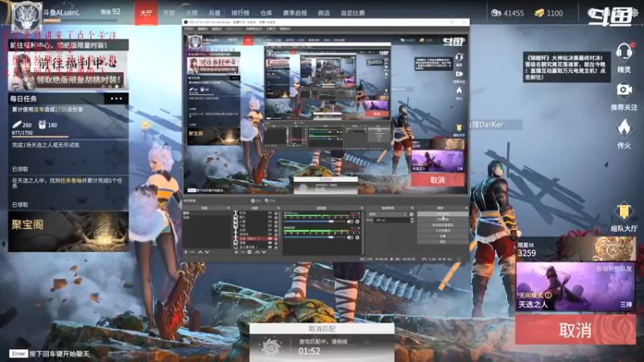
Task: Pop out OBS Sources dock
Action: click(x=279, y=208)
